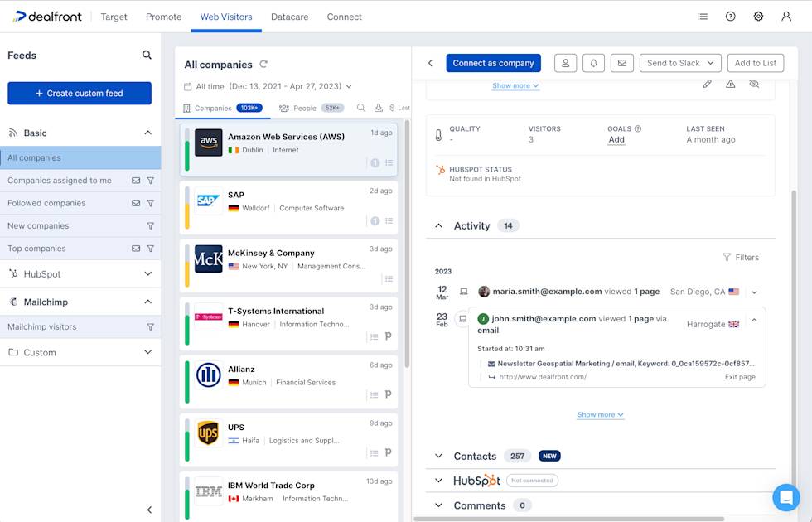The height and width of the screenshot is (522, 812).
Task: Click the warning triangle report icon
Action: 730,85
